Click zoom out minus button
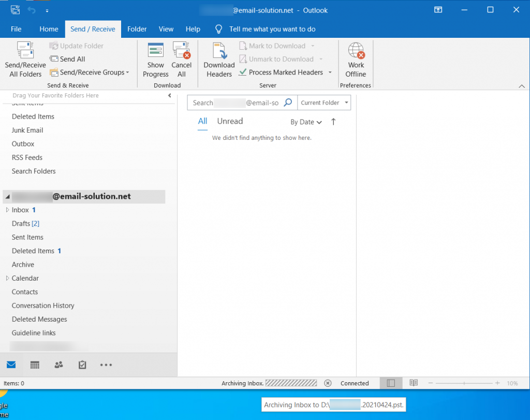 tap(431, 383)
